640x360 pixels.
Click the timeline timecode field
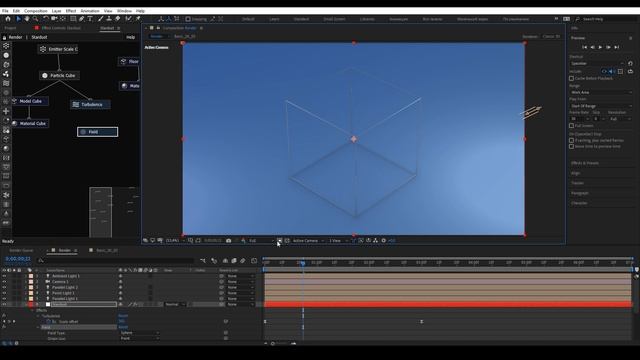click(18, 259)
